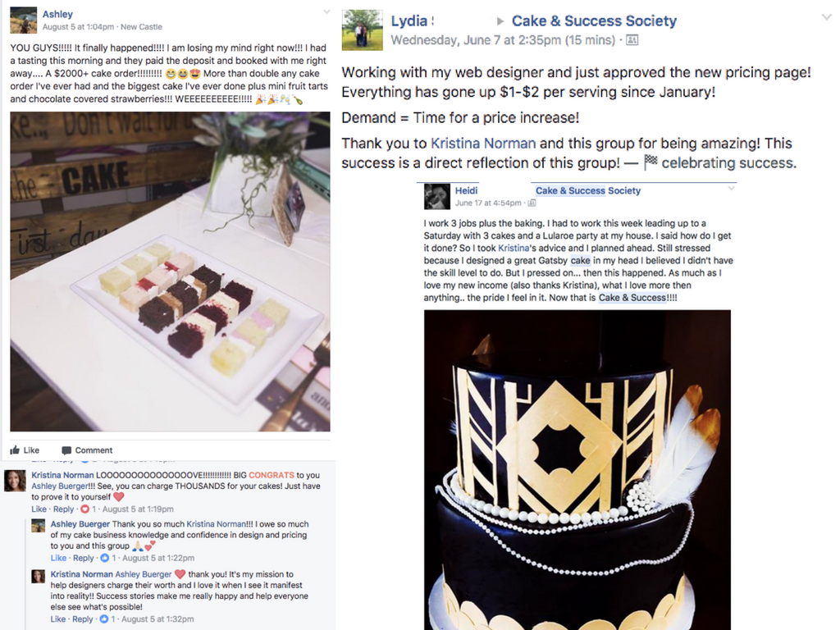The width and height of the screenshot is (840, 630).
Task: Open the dropdown arrow on Heidi's post
Action: pyautogui.click(x=731, y=189)
